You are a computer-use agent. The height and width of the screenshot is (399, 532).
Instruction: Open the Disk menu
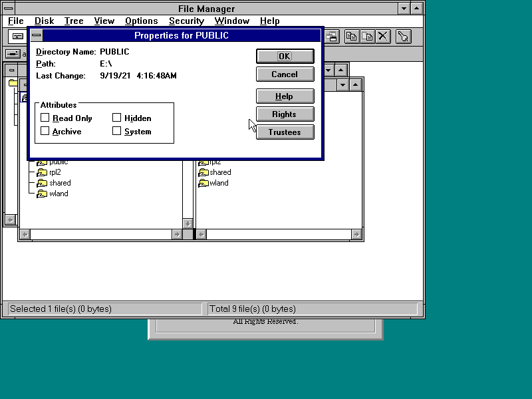(44, 21)
